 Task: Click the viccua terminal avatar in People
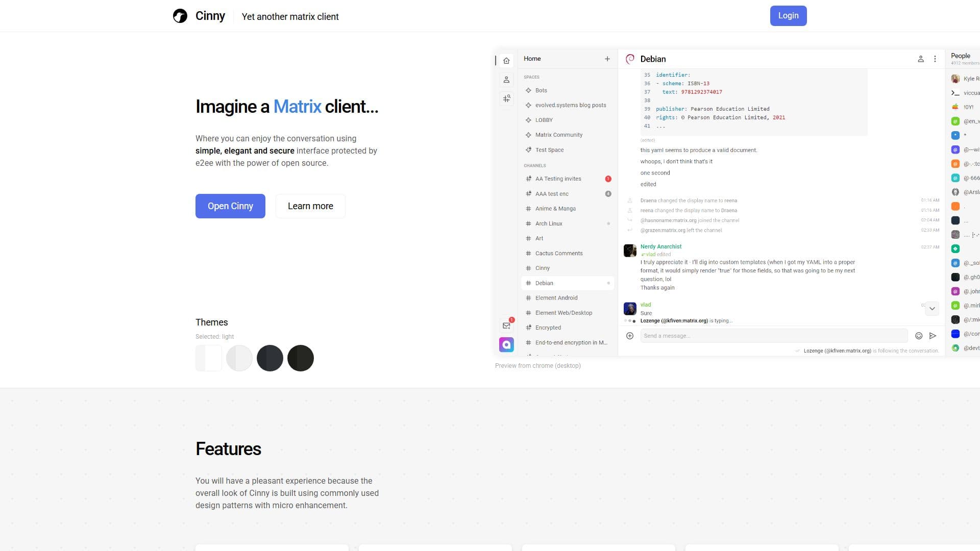coord(955,93)
